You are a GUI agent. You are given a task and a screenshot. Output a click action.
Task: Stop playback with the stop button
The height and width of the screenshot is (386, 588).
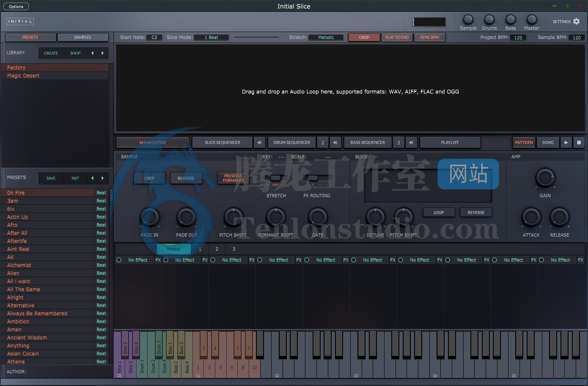(x=579, y=143)
